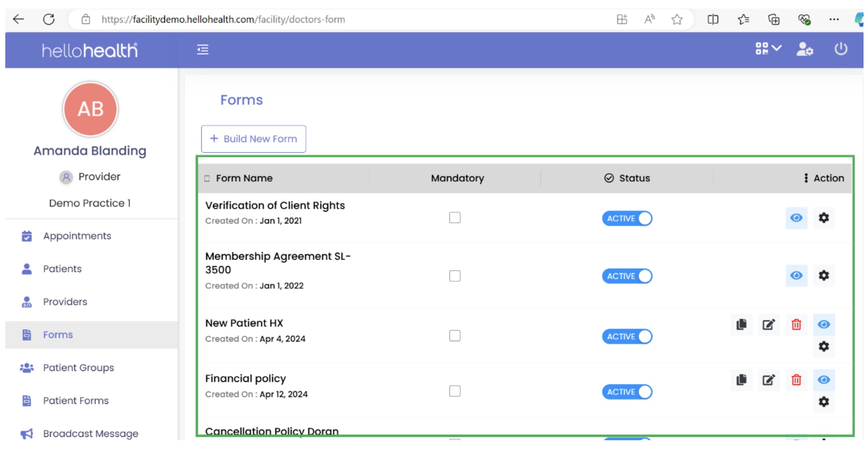
Task: Open settings gear for Verification of Client Rights
Action: point(824,218)
